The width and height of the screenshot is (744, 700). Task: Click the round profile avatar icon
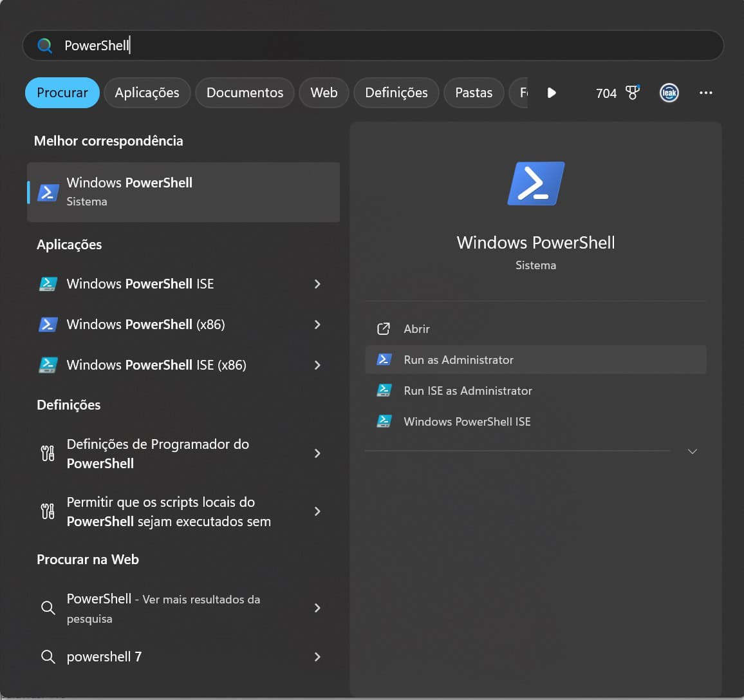click(x=669, y=93)
